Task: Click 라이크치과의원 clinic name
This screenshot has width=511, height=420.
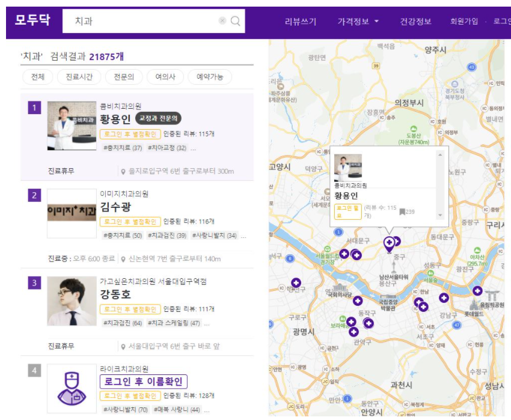Action: (124, 369)
